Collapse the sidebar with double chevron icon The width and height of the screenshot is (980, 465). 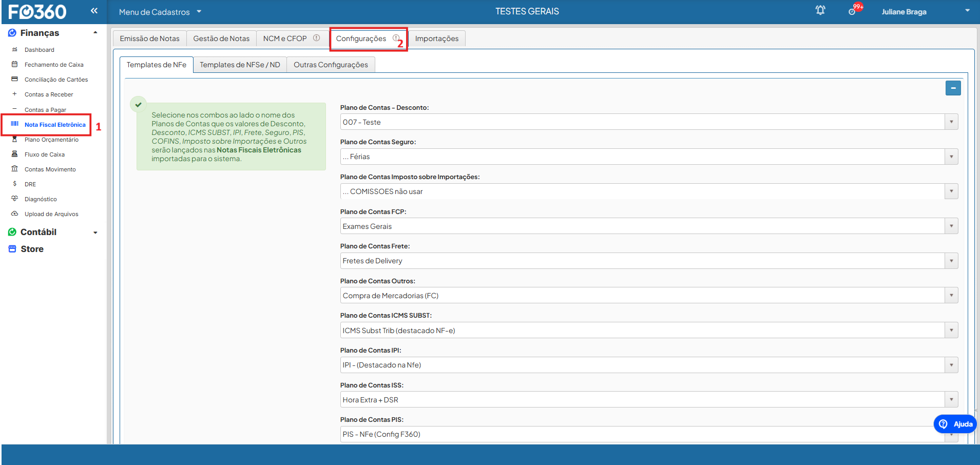point(94,11)
